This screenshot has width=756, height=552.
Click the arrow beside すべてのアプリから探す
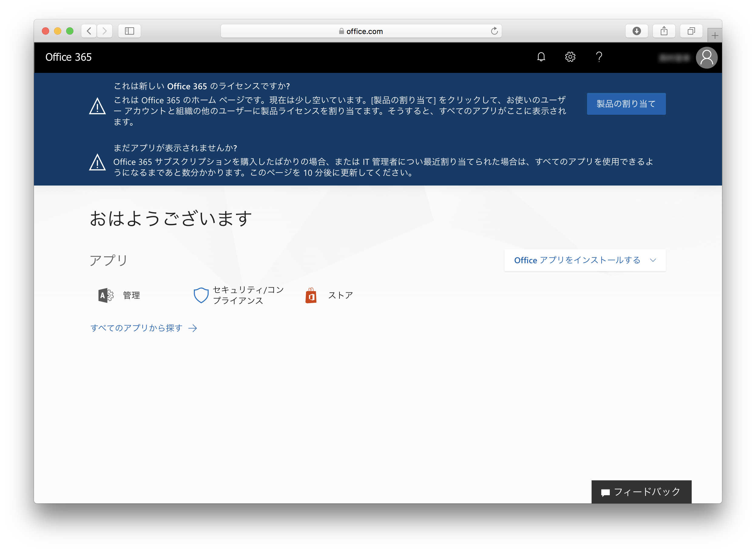click(x=193, y=328)
